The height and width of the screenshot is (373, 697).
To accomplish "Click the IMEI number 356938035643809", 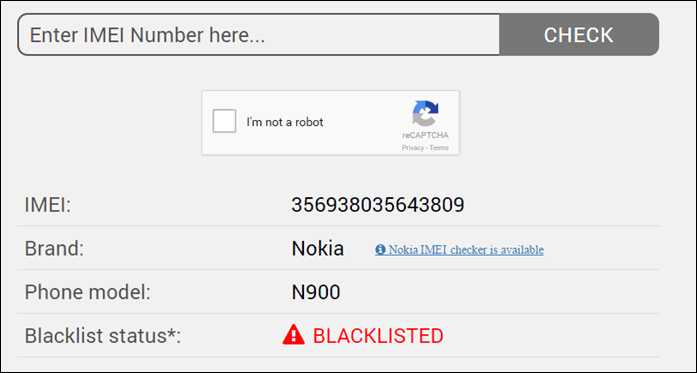I will point(378,205).
